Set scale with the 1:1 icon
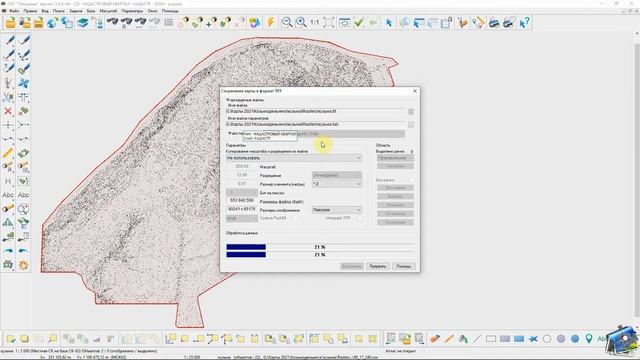640x360 pixels. coord(315,22)
